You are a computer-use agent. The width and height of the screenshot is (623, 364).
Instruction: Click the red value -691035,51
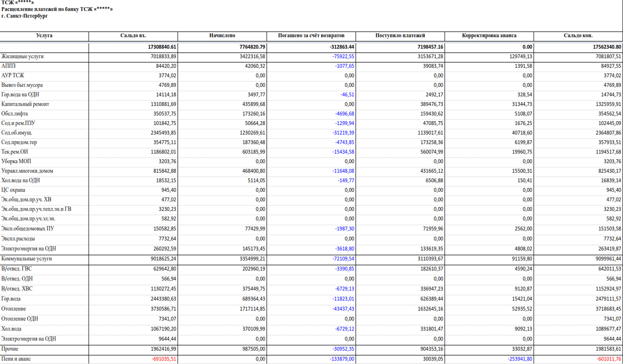164,359
